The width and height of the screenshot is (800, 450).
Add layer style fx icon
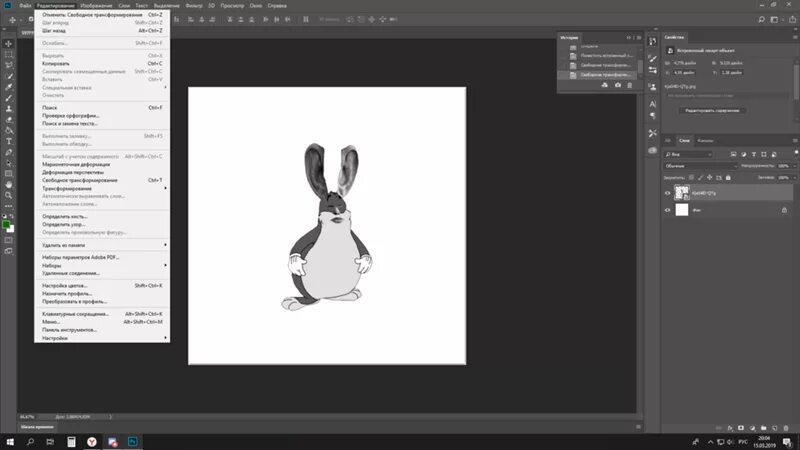pos(730,428)
